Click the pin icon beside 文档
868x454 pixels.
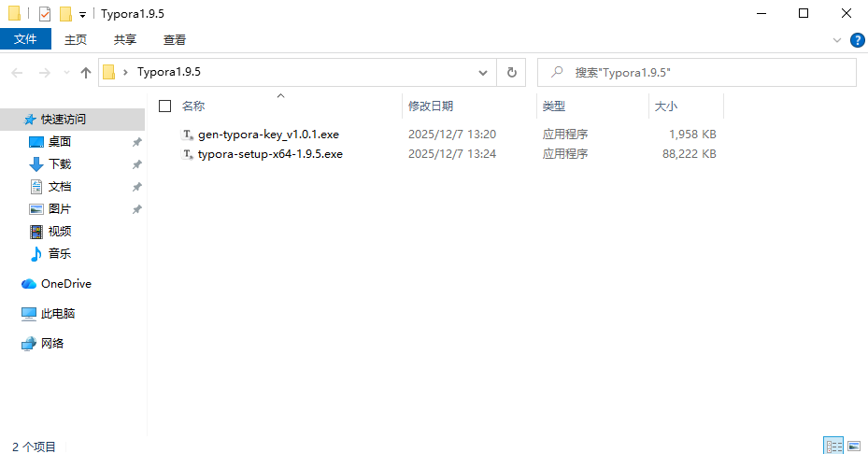pos(136,187)
